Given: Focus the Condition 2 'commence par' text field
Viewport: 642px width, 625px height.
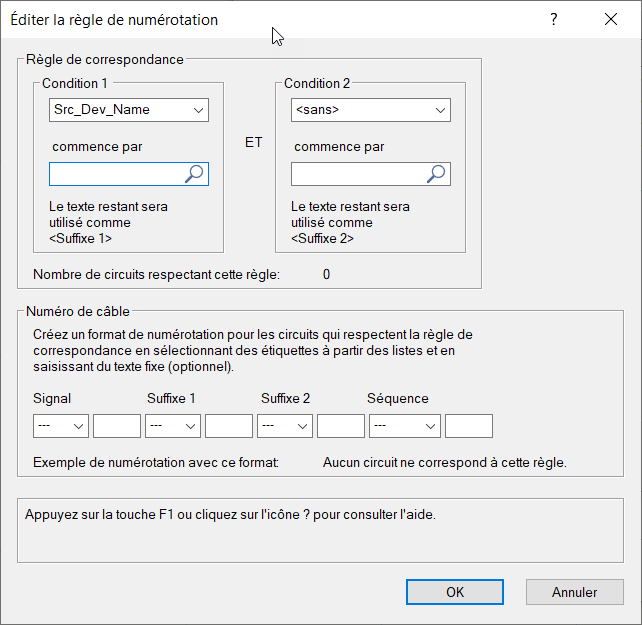Looking at the screenshot, I should [358, 174].
